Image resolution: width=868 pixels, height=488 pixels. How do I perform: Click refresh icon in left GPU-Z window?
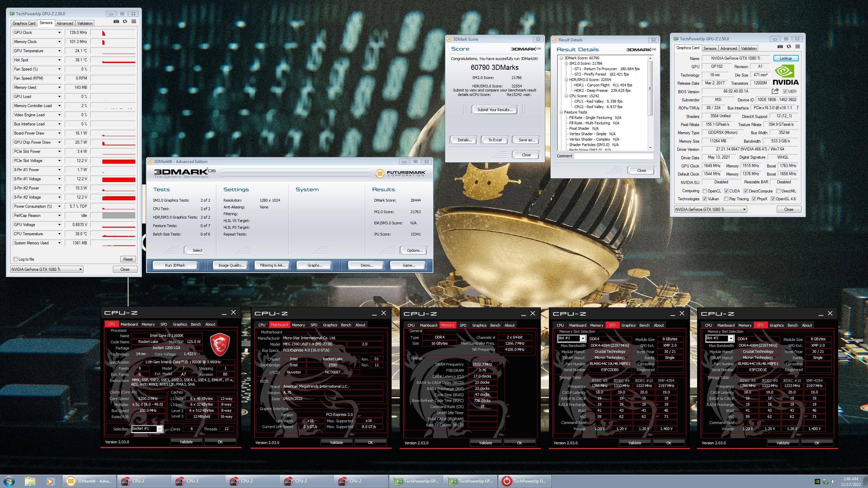pyautogui.click(x=125, y=22)
